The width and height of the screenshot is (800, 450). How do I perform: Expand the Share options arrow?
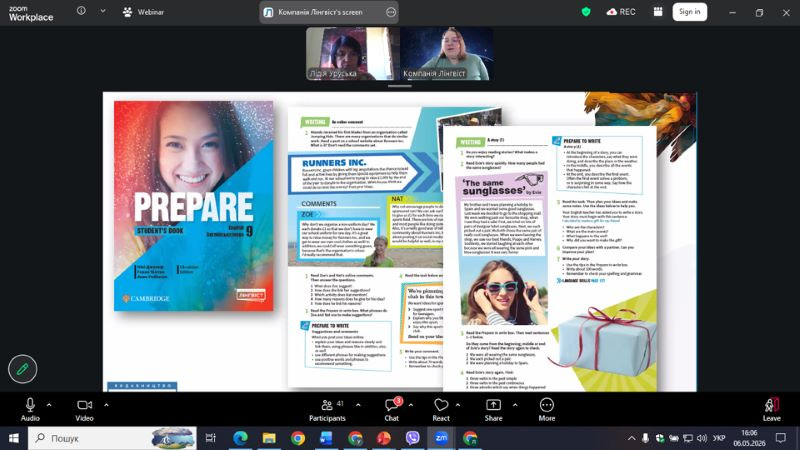pos(515,405)
